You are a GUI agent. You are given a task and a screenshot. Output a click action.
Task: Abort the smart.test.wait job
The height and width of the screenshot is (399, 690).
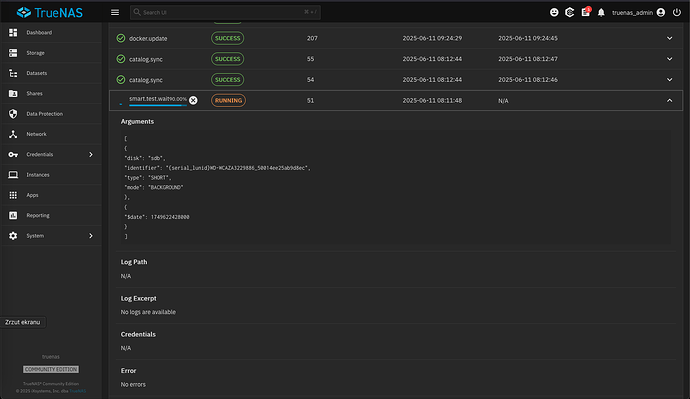tap(193, 100)
